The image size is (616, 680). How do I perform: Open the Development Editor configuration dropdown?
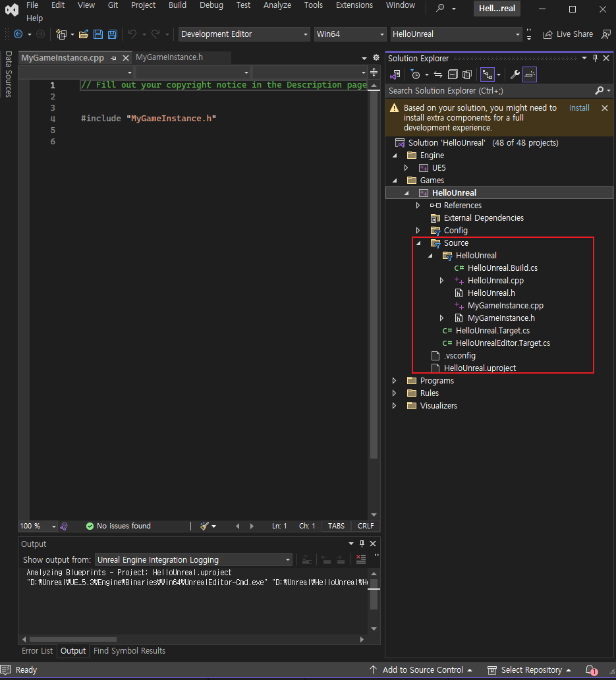point(244,34)
